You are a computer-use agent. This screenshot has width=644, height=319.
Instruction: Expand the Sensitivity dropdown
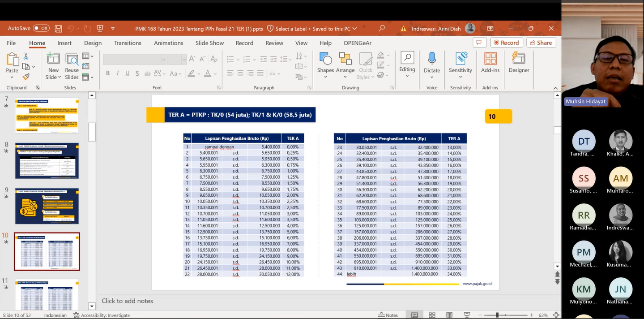click(461, 77)
